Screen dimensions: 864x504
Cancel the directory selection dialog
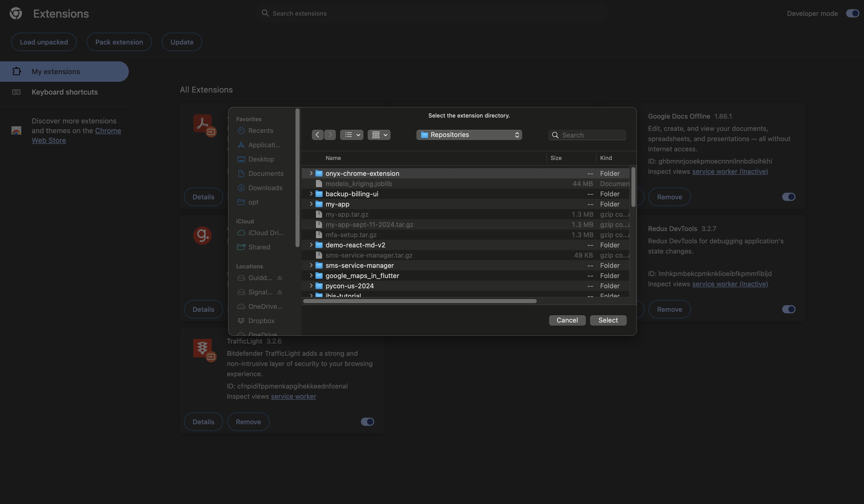tap(567, 320)
